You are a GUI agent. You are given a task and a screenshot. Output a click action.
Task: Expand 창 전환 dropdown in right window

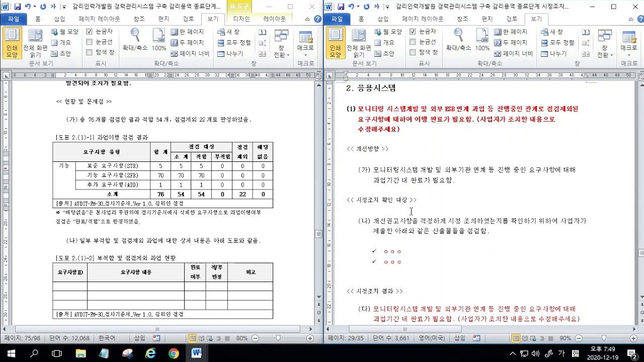(x=605, y=43)
